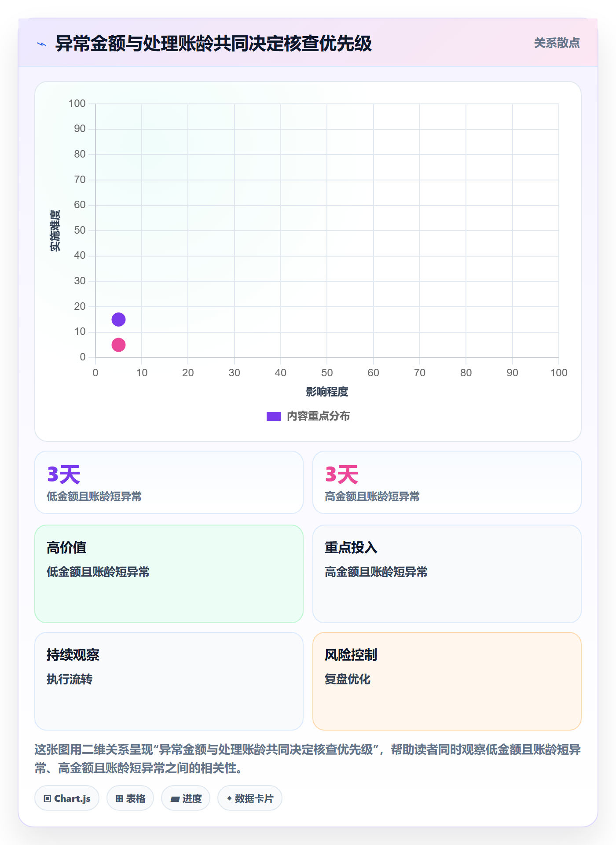Viewport: 616px width, 845px height.
Task: Open the 风险控制 quadrant card
Action: coord(447,681)
